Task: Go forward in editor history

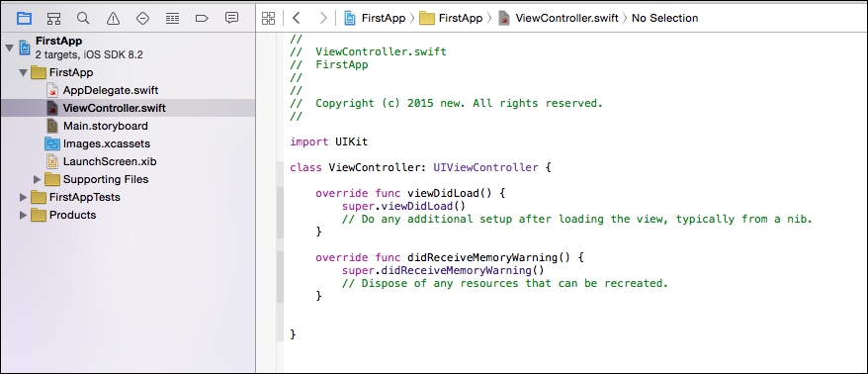Action: (x=323, y=18)
